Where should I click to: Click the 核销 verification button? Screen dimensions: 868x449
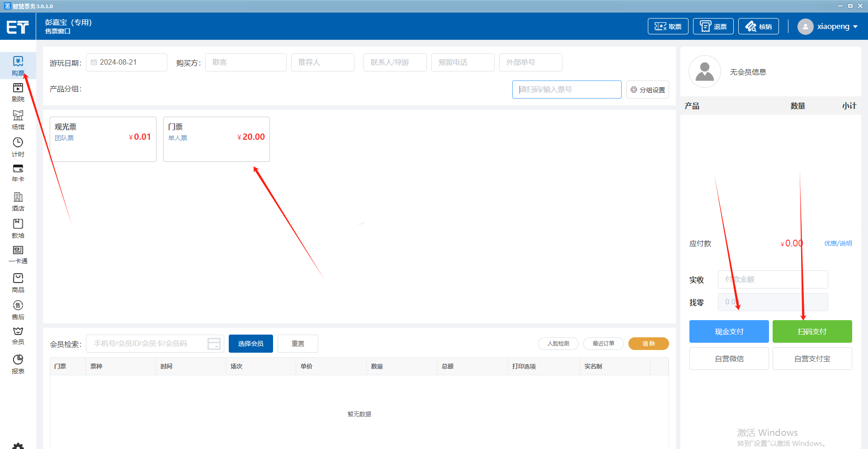pyautogui.click(x=758, y=27)
